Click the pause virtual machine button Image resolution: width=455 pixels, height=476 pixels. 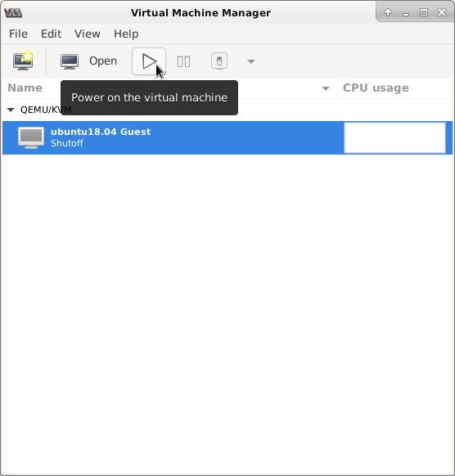pos(184,61)
